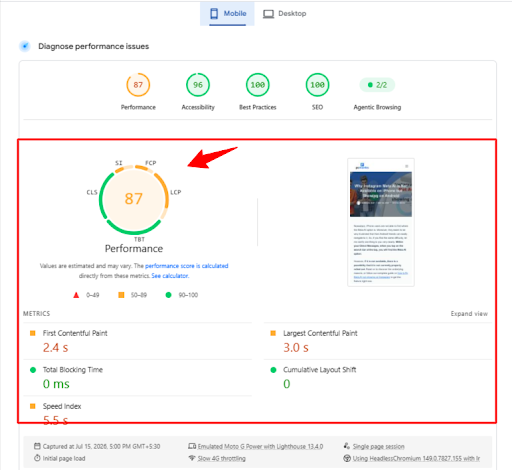The height and width of the screenshot is (470, 512).
Task: Open the Using HeadlessChromium 149.0.7827.155 link
Action: pos(416,458)
